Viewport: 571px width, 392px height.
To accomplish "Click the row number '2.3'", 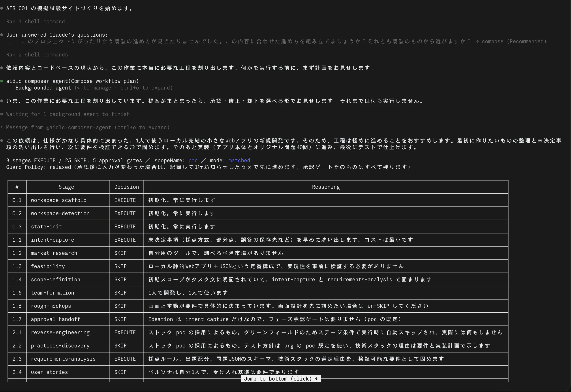I will (x=17, y=359).
